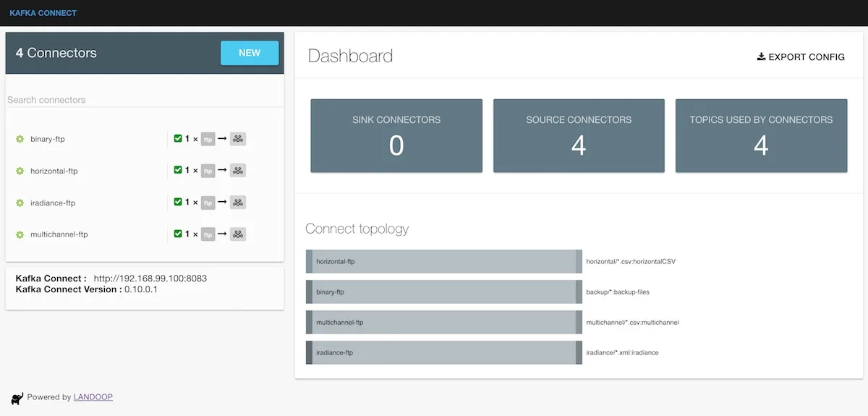Click the 4 Connectors header text
The height and width of the screenshot is (416, 868).
[56, 53]
